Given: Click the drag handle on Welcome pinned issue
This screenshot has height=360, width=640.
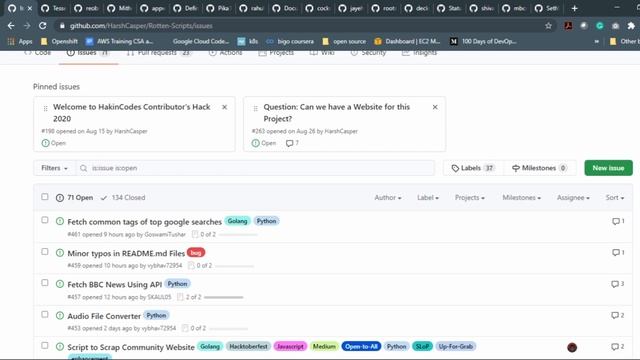Looking at the screenshot, I should point(45,108).
